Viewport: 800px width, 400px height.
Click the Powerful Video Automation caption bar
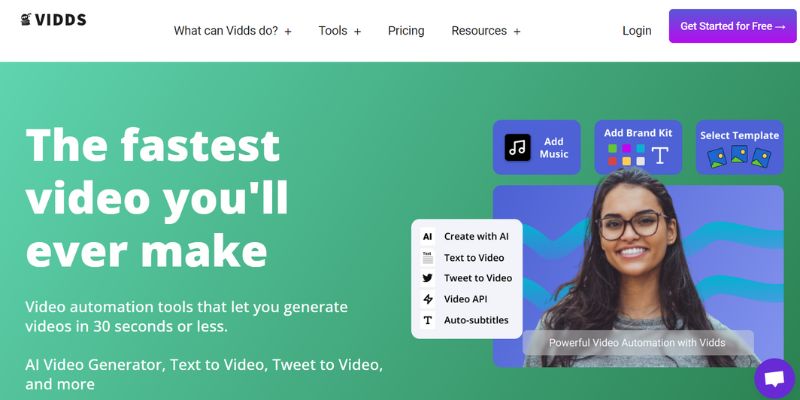click(x=638, y=343)
